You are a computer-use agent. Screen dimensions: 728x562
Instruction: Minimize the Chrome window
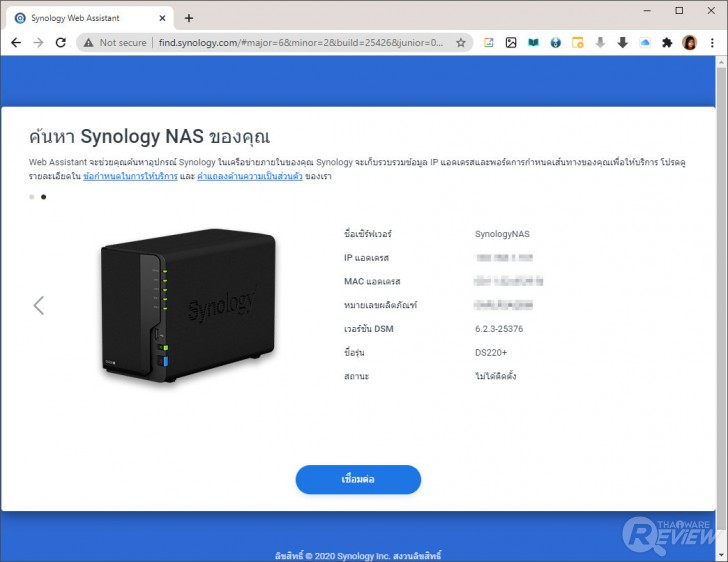(x=647, y=11)
